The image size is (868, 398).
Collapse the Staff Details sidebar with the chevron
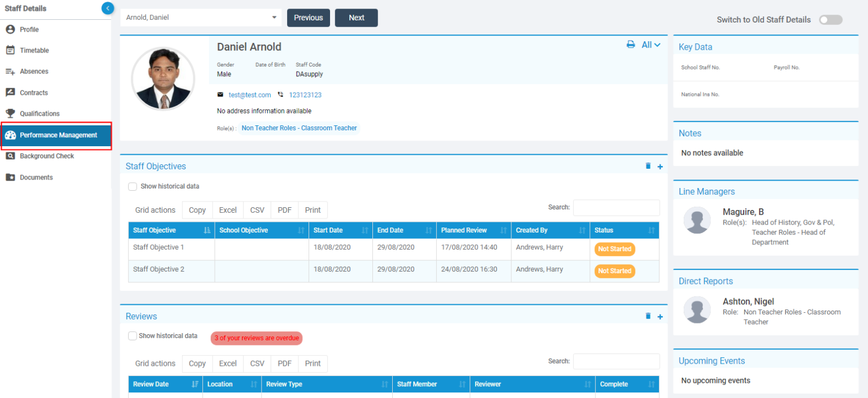pyautogui.click(x=107, y=8)
